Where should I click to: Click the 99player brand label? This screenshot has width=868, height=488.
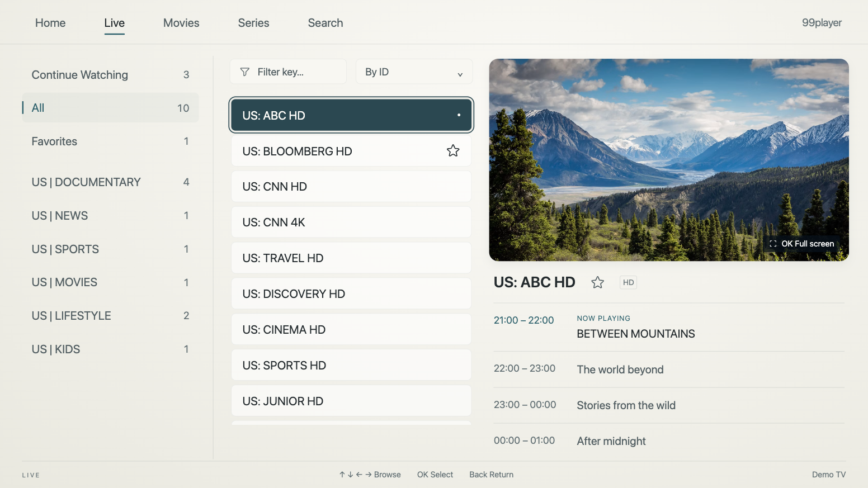(x=822, y=23)
